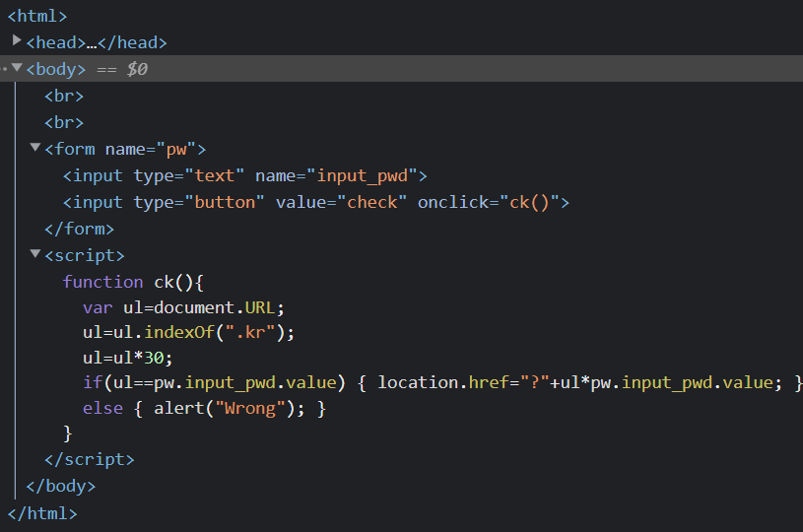Select the input type="button" element line
This screenshot has height=532, width=803.
point(316,203)
